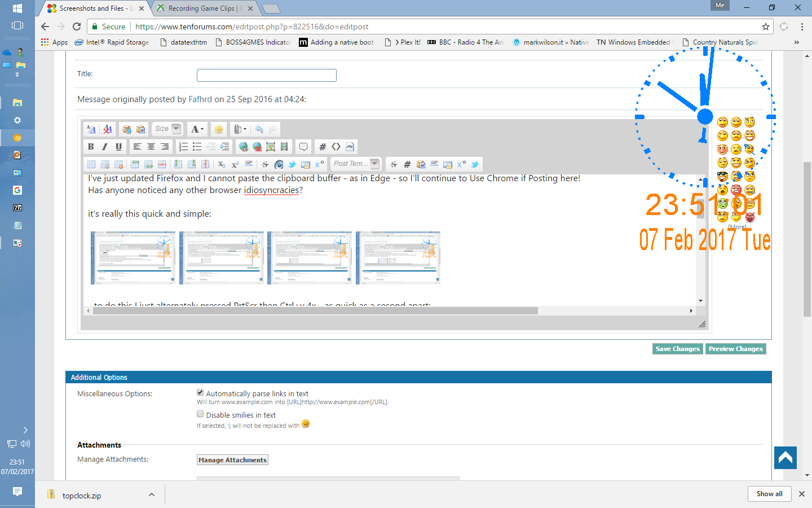Align text right
812x508 pixels.
pyautogui.click(x=165, y=147)
